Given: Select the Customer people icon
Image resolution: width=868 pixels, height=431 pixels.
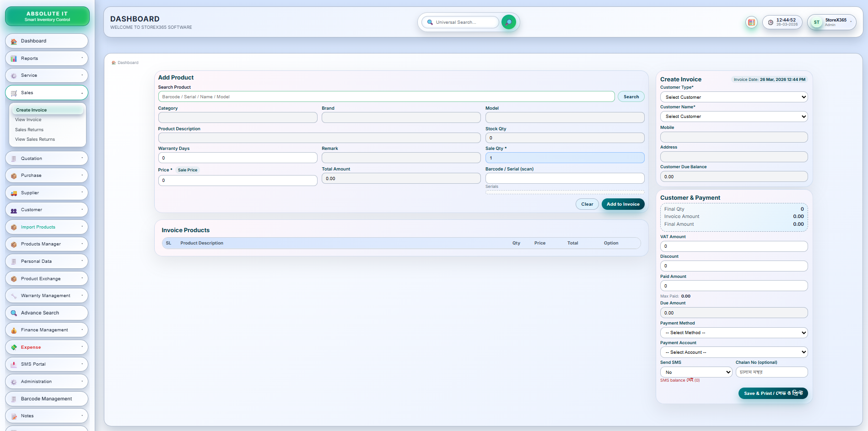Looking at the screenshot, I should pos(13,210).
